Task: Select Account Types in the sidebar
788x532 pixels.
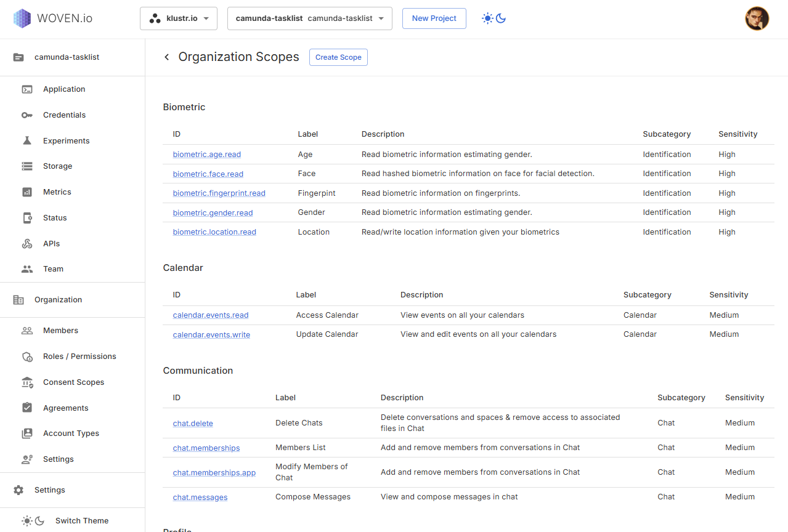Action: point(71,433)
